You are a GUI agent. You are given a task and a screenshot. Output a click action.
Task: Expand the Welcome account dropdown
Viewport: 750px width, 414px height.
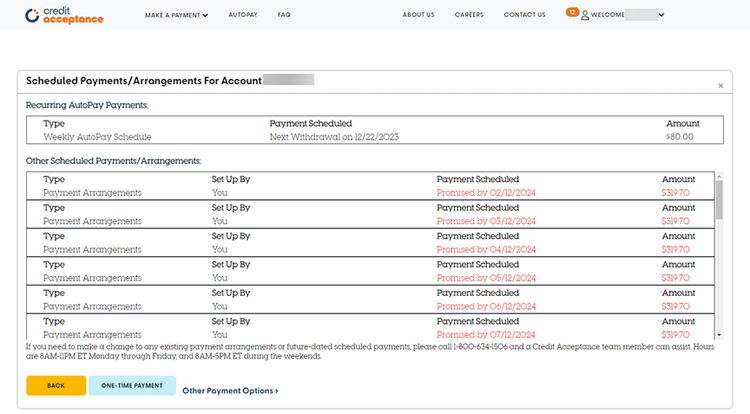coord(661,15)
